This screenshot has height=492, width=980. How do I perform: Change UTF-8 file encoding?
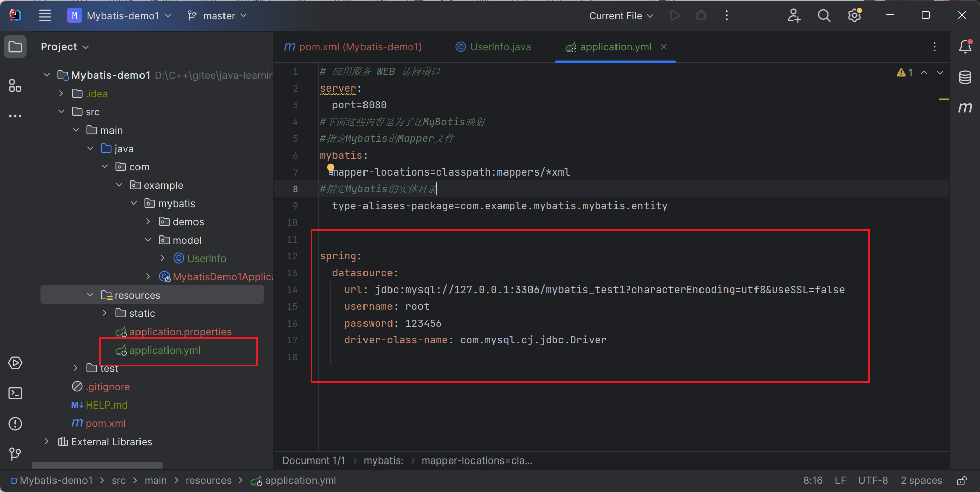click(873, 481)
